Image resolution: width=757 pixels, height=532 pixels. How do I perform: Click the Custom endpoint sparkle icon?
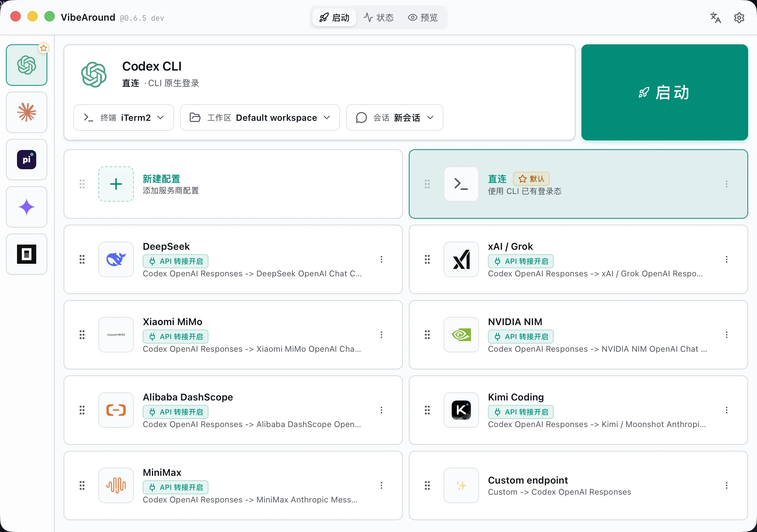[x=461, y=485]
